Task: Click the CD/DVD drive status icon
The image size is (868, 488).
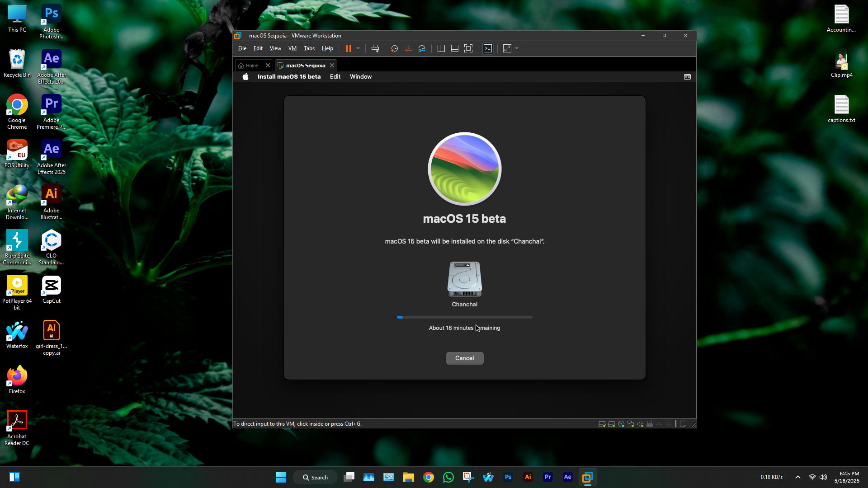Action: pos(621,424)
